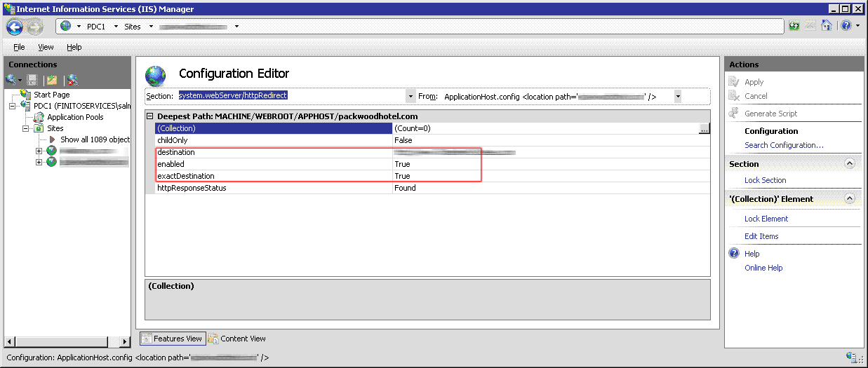The width and height of the screenshot is (868, 368).
Task: Expand the first blurred site node
Action: [x=39, y=151]
